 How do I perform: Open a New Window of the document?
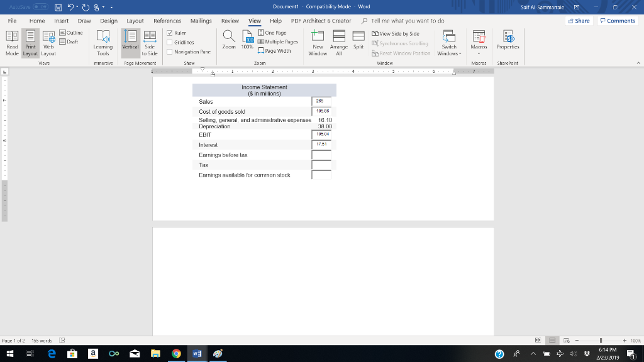(x=318, y=43)
